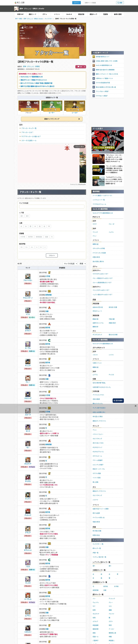This screenshot has height=644, width=138.
Task: Toggle the 長柄武器 weapon filter
Action: point(39,237)
